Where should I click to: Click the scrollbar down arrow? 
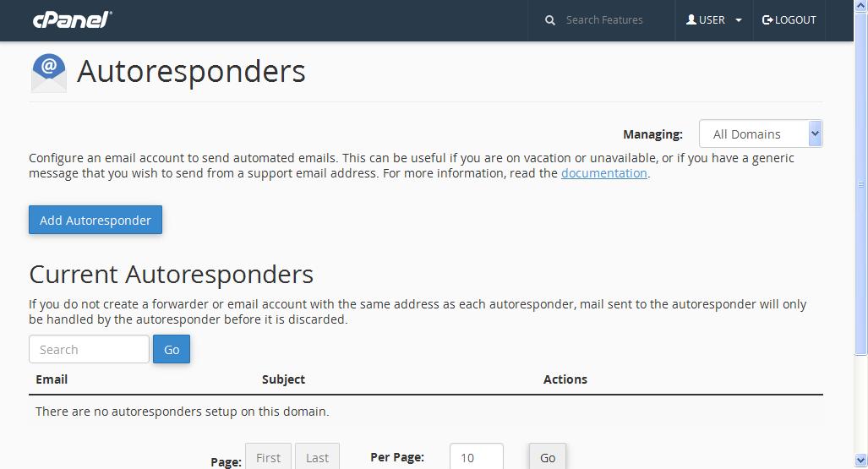tap(860, 461)
